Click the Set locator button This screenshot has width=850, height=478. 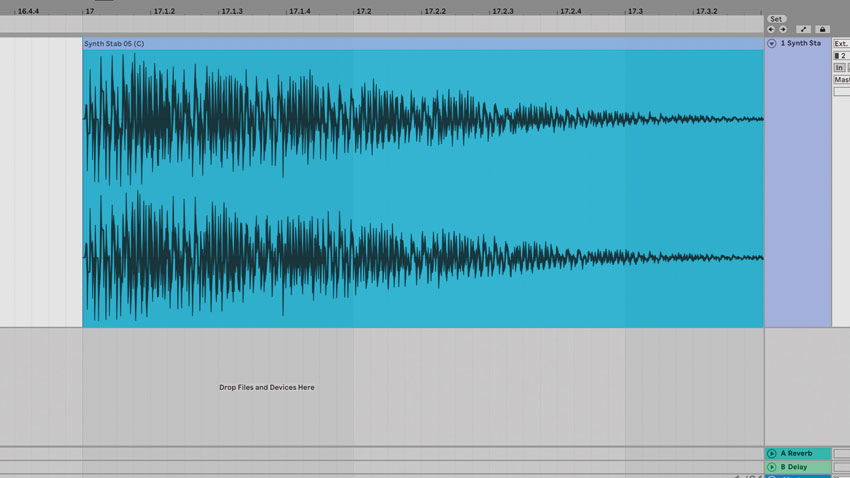pyautogui.click(x=776, y=19)
